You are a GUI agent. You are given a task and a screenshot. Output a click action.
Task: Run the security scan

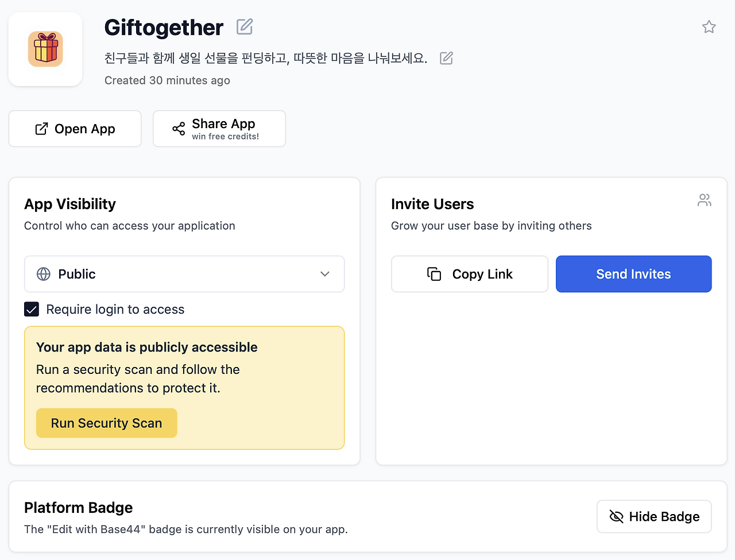[106, 423]
